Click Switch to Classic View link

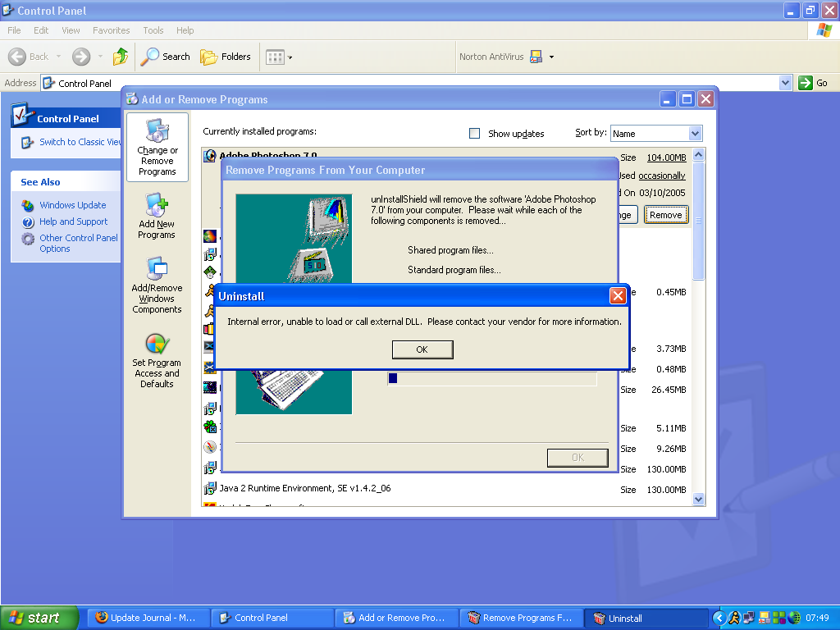pyautogui.click(x=80, y=142)
